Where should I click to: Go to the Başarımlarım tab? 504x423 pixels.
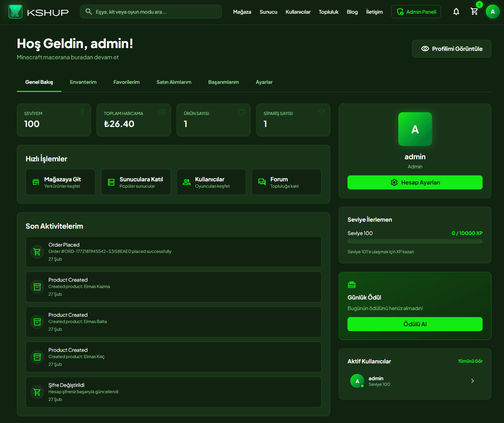point(224,82)
